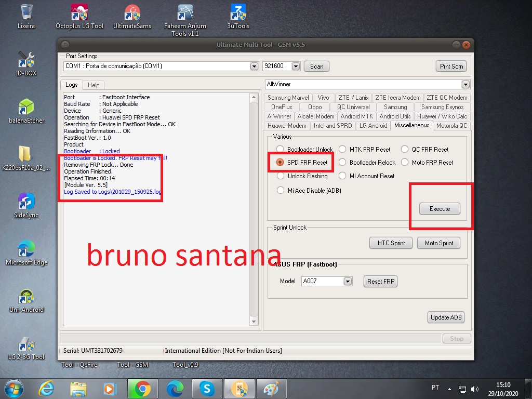The height and width of the screenshot is (399, 532).
Task: Launch the 3uTools desktop icon
Action: point(238,16)
